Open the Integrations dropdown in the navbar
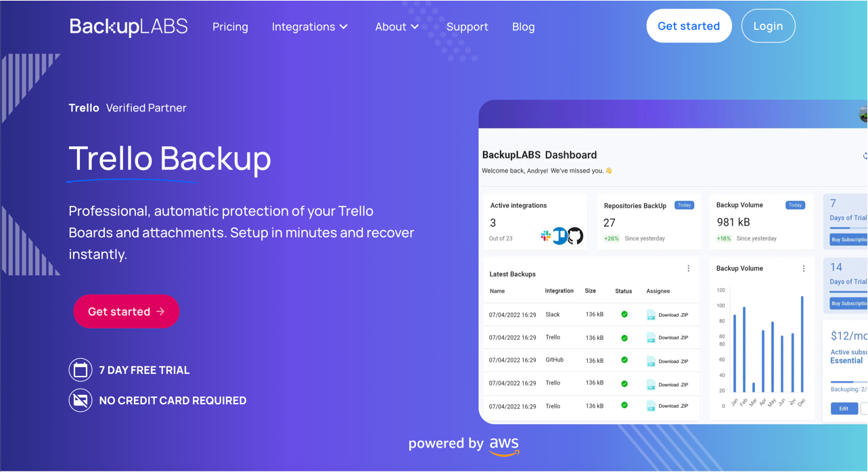The width and height of the screenshot is (868, 472). coord(310,26)
